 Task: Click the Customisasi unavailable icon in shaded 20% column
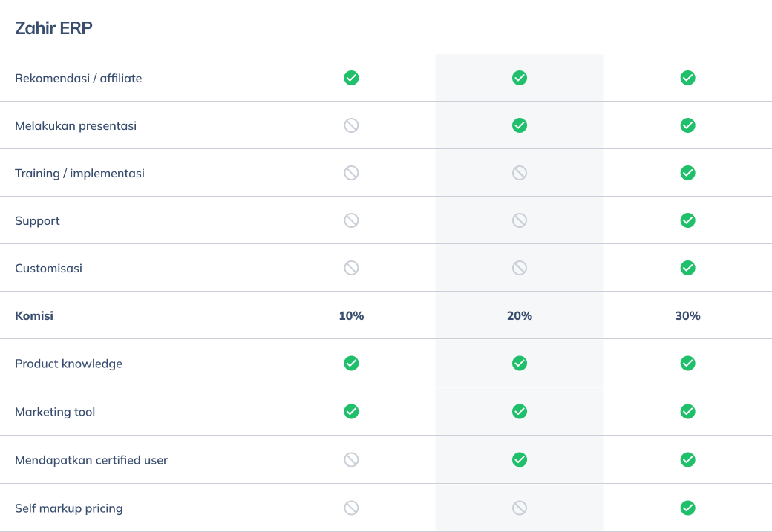[x=520, y=268]
